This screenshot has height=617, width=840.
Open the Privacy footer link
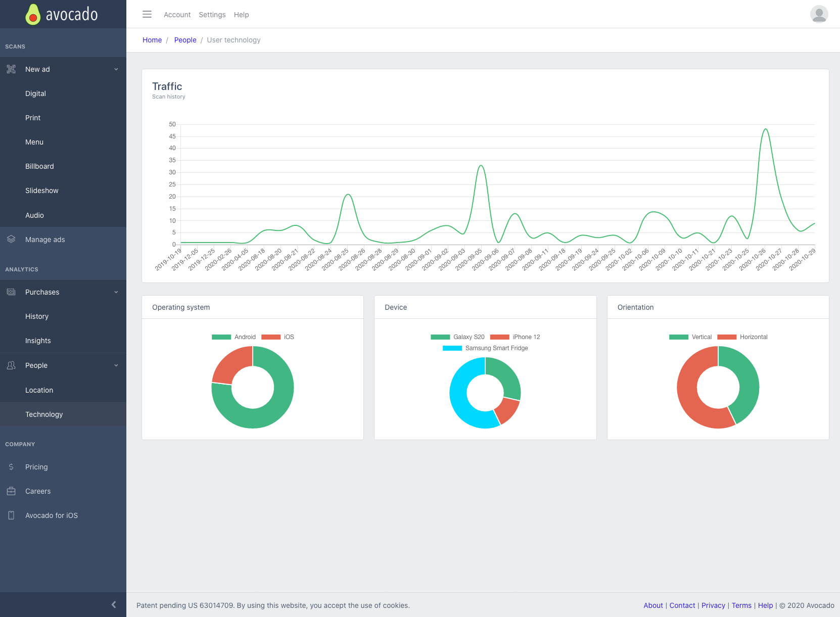713,605
